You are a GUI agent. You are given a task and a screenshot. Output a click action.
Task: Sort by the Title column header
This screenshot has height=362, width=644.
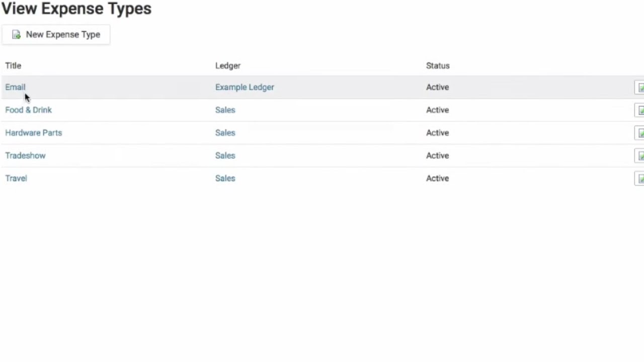[x=13, y=65]
